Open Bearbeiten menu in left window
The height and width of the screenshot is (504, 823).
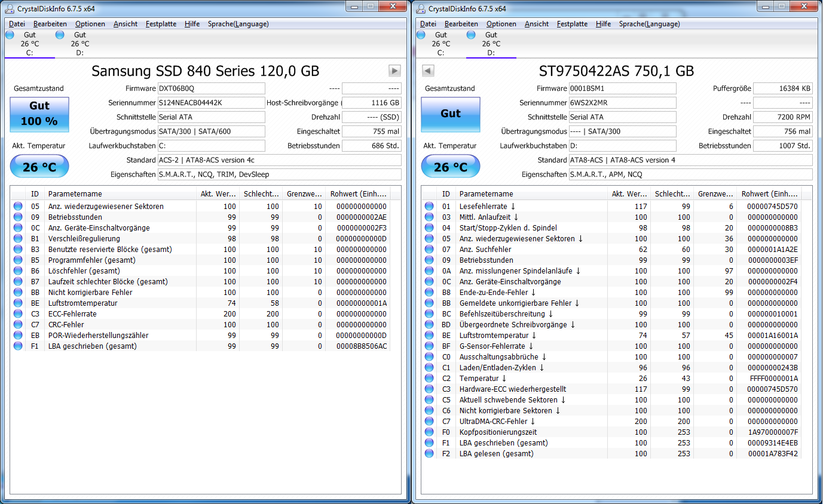pos(50,24)
